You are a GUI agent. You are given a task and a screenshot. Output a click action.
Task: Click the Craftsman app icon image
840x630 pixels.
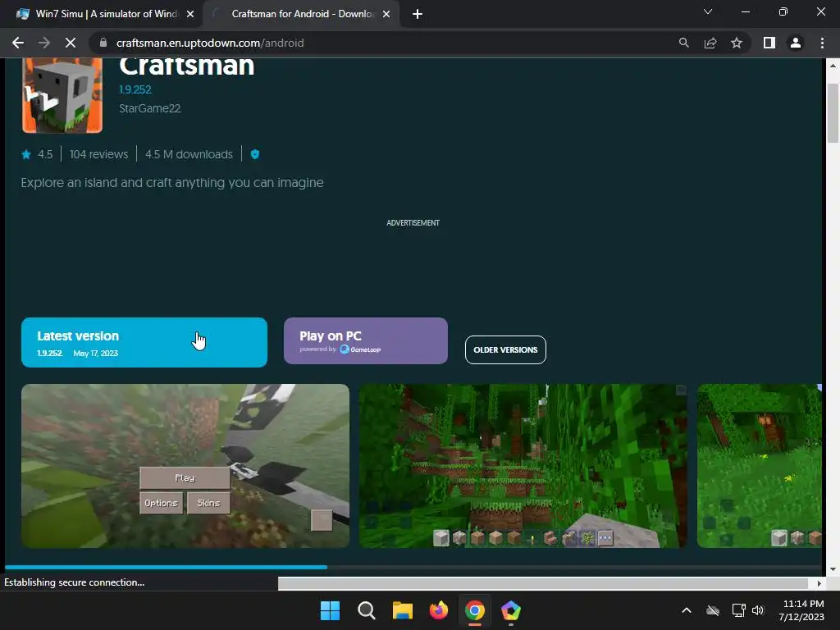62,95
